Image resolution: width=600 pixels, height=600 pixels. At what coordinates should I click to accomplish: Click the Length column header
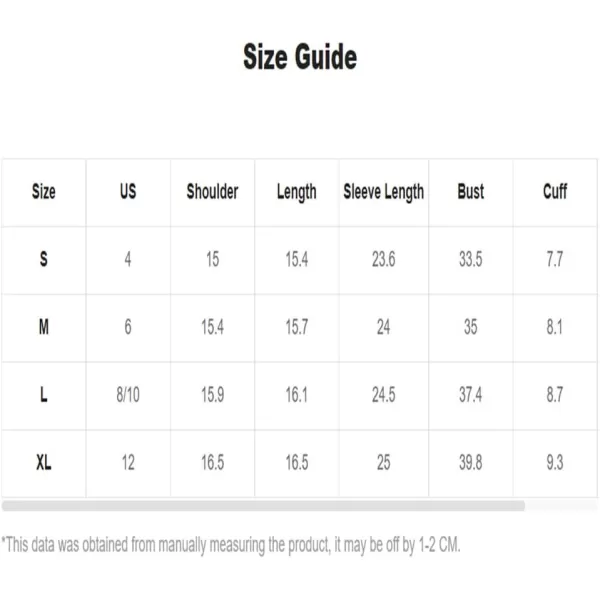point(297,192)
